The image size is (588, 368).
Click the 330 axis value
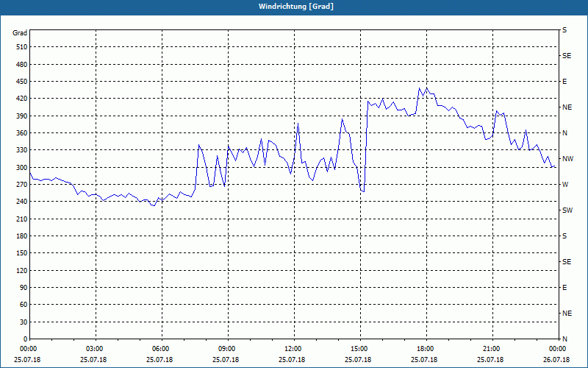(x=22, y=150)
